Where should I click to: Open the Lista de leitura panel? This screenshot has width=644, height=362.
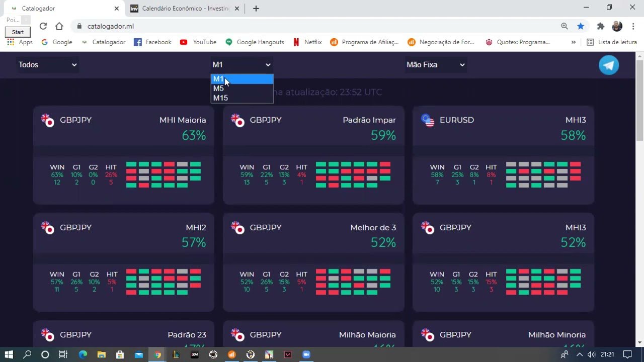tap(612, 42)
